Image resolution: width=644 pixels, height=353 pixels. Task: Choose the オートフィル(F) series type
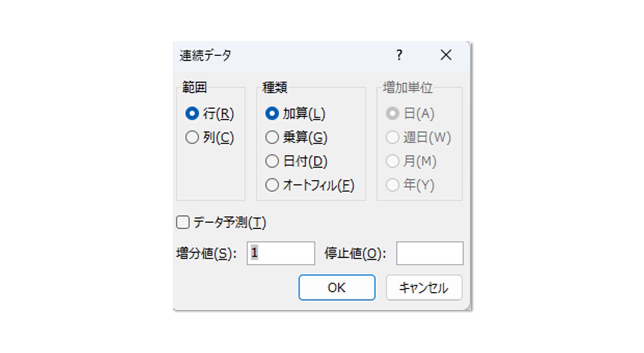[272, 185]
